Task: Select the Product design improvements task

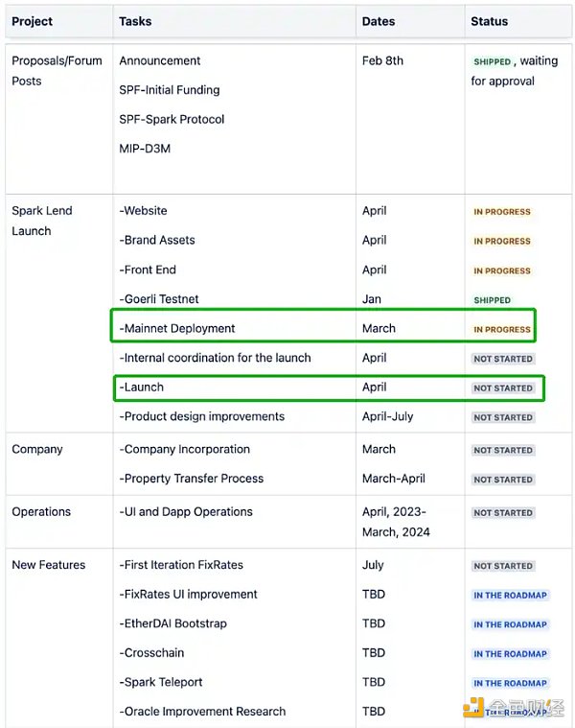Action: [202, 416]
